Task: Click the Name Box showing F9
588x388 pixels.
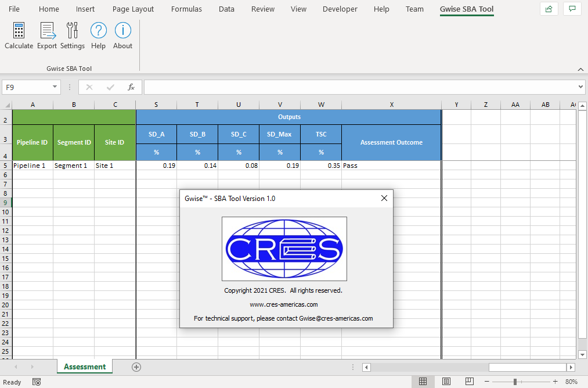Action: coord(27,87)
